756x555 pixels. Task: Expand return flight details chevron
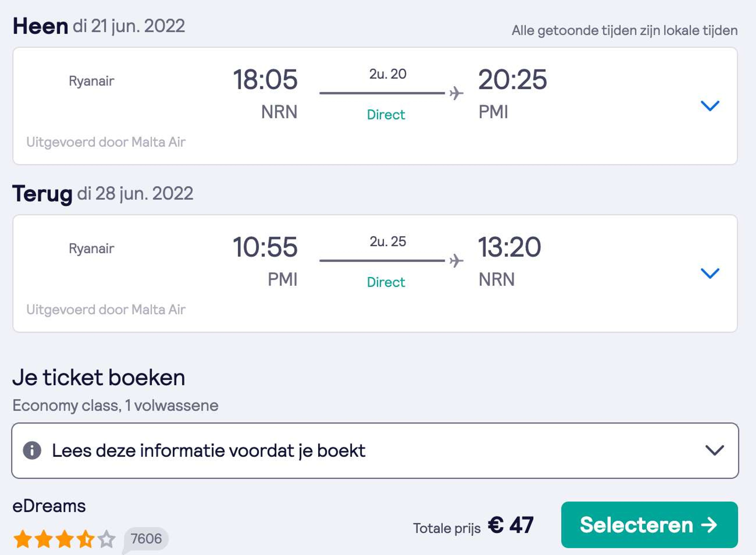click(710, 273)
